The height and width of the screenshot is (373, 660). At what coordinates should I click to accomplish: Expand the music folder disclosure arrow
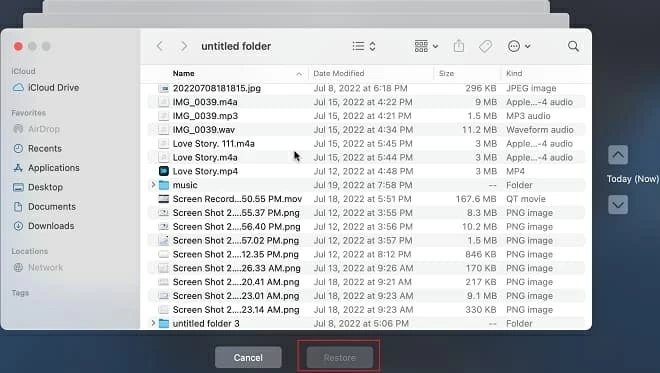(x=153, y=185)
